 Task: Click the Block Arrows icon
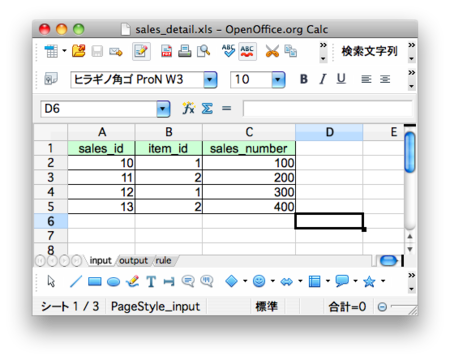[x=286, y=282]
